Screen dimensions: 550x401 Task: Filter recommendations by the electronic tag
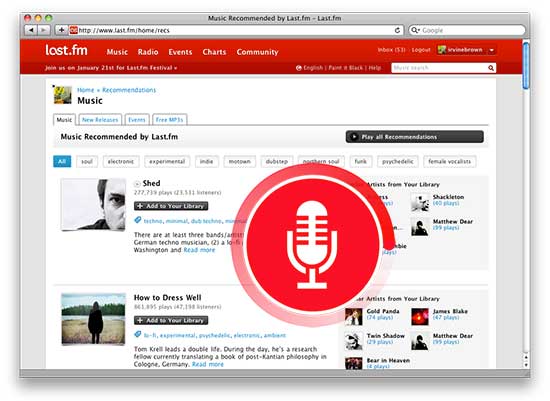pyautogui.click(x=121, y=161)
